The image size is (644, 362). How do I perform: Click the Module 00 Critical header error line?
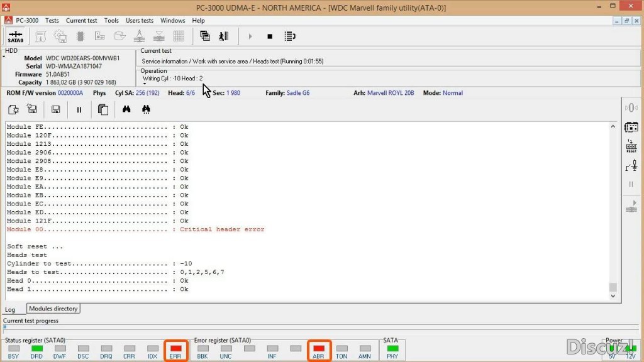pos(136,229)
